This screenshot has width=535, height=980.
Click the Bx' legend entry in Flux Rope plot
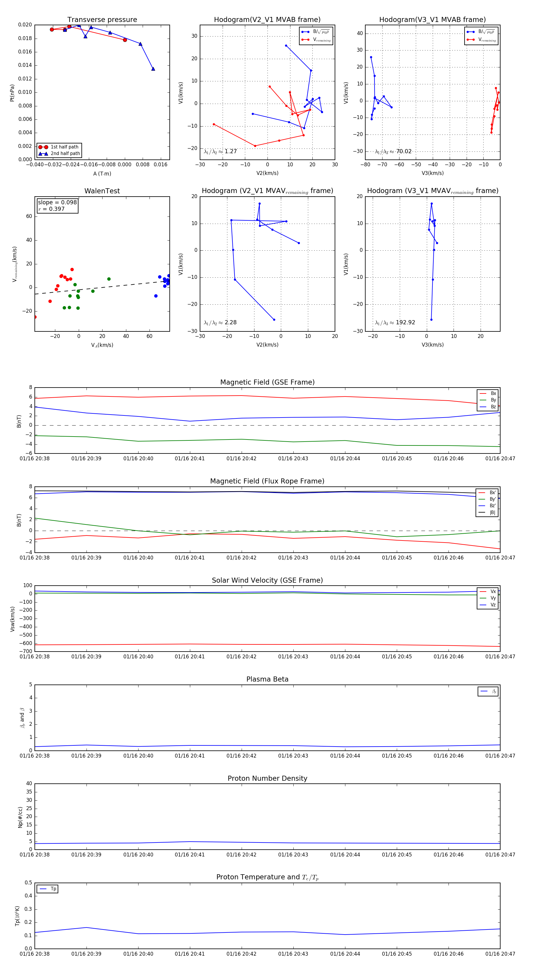[487, 492]
